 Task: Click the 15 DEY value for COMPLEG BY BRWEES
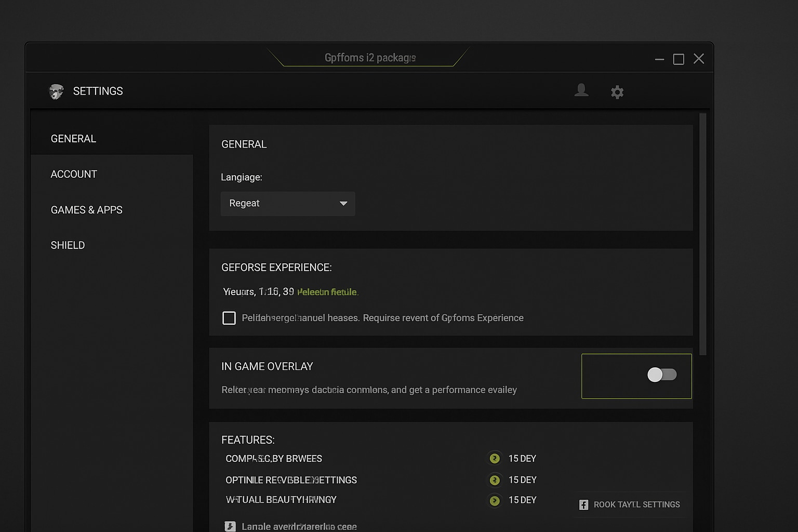pos(522,458)
